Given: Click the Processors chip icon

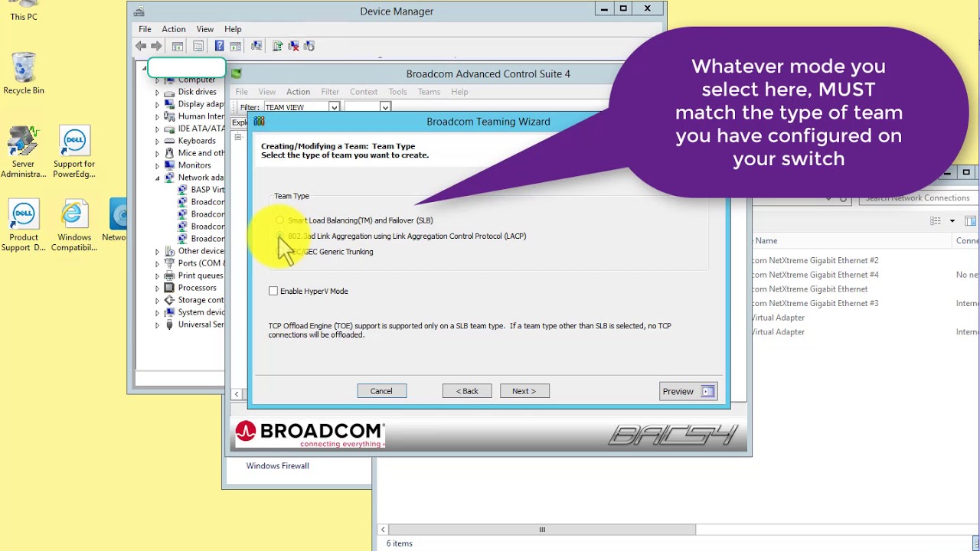Looking at the screenshot, I should 169,288.
